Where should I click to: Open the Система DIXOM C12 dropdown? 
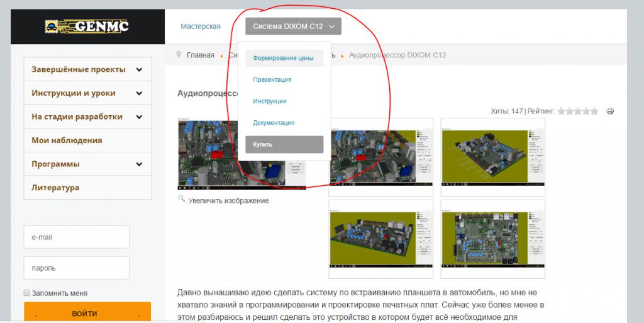point(293,26)
